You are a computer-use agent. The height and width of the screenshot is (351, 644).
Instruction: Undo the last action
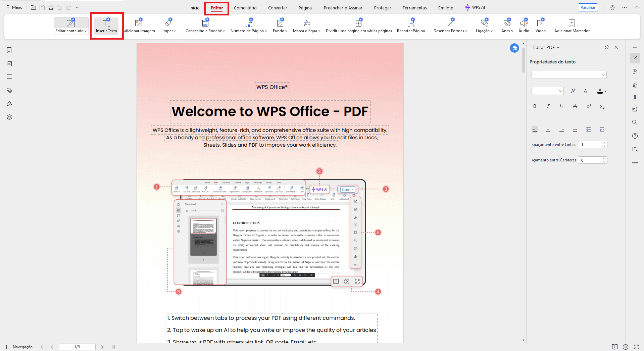pos(60,7)
